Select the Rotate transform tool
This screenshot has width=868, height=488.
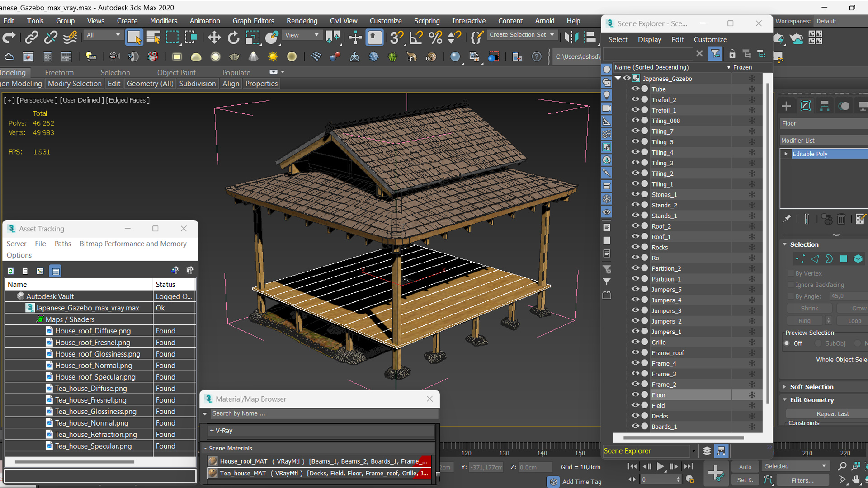point(233,38)
